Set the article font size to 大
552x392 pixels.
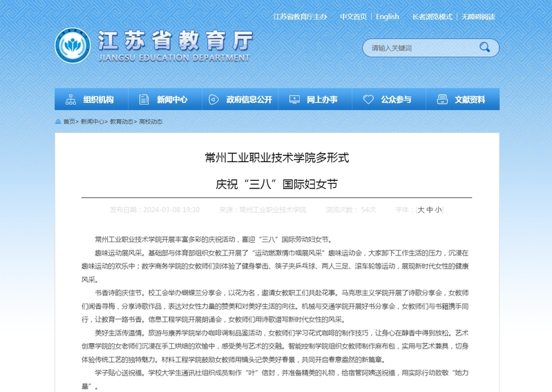[421, 210]
